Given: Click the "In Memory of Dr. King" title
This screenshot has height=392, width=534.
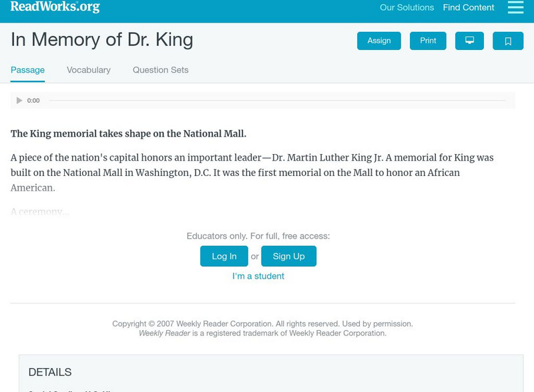Looking at the screenshot, I should (102, 39).
